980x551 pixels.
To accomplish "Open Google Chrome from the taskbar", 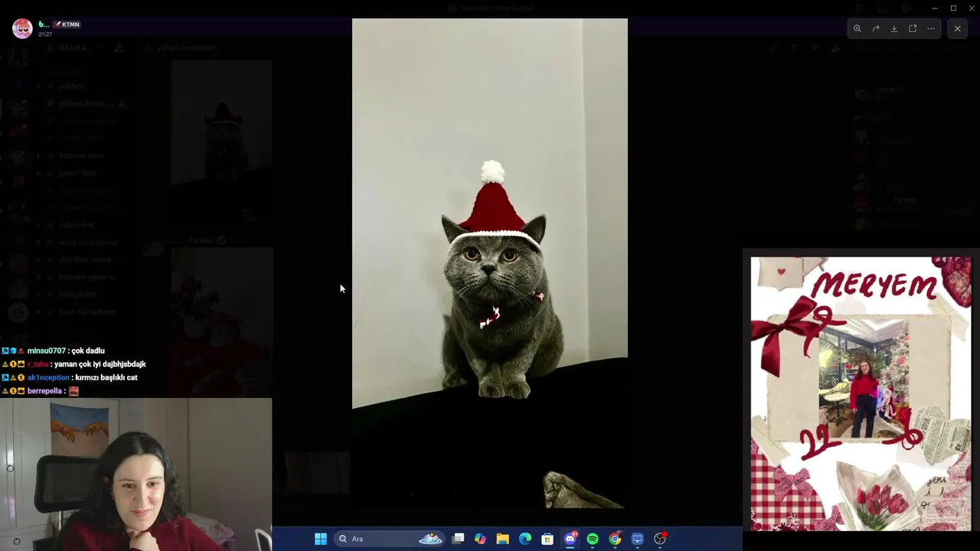I will click(615, 539).
